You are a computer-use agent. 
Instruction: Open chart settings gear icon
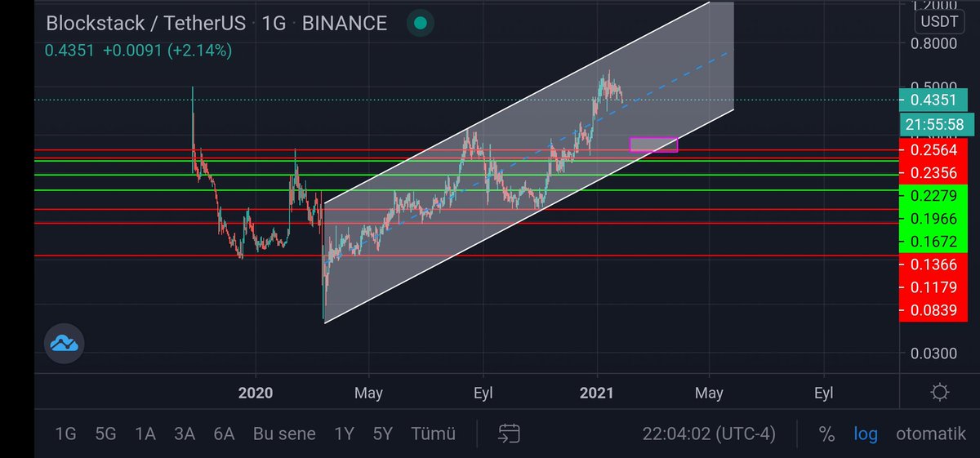pyautogui.click(x=940, y=393)
